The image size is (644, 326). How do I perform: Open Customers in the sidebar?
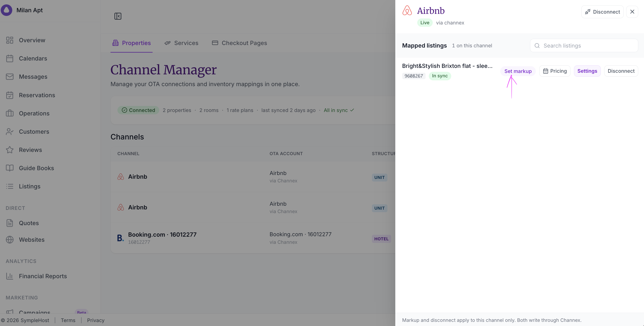coord(28,132)
